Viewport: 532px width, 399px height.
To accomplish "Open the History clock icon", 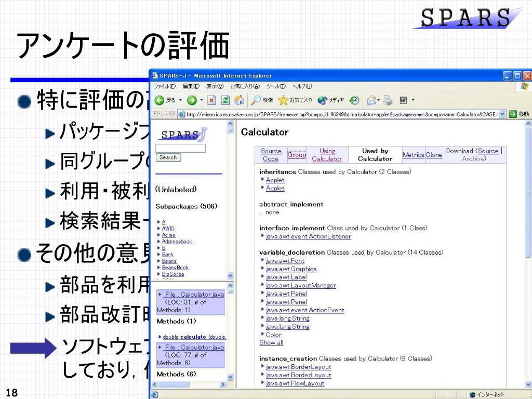I will [x=354, y=100].
